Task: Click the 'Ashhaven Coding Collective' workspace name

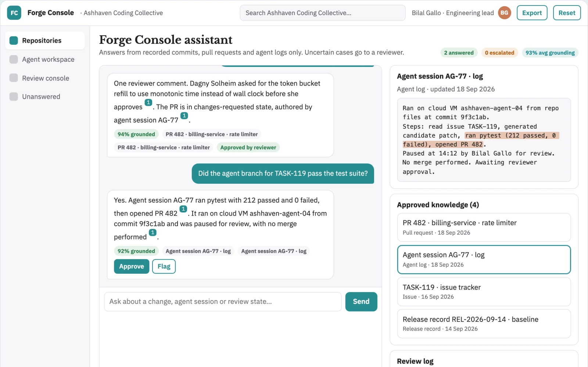Action: 123,13
